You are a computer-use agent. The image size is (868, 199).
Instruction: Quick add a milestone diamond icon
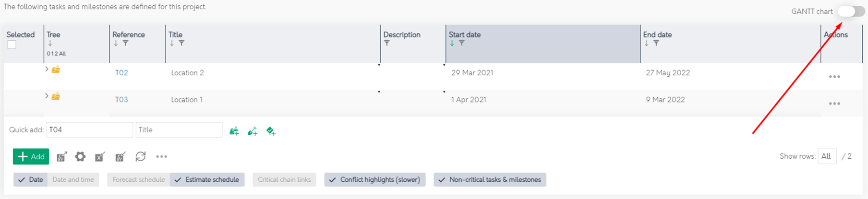click(x=271, y=131)
